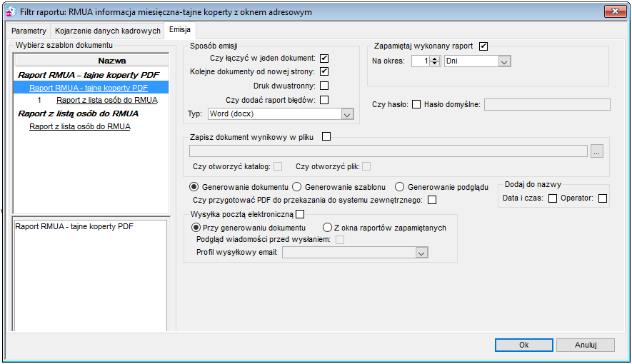This screenshot has height=364, width=632.
Task: Enable the 'Czy hasło' checkbox
Action: 416,104
